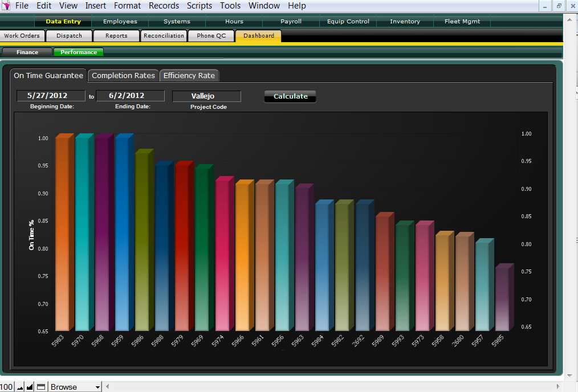Viewport: 578px width, 392px height.
Task: Toggle the status toolbar icon
Action: [x=41, y=387]
